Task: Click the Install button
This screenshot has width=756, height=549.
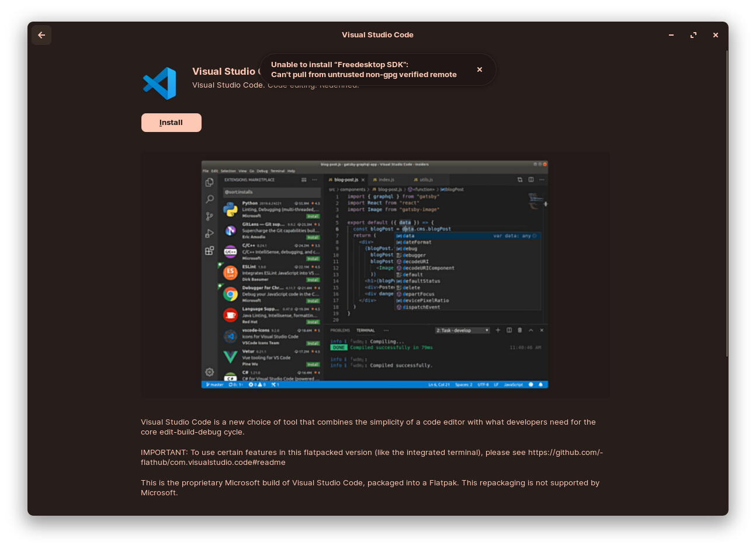Action: (x=171, y=123)
